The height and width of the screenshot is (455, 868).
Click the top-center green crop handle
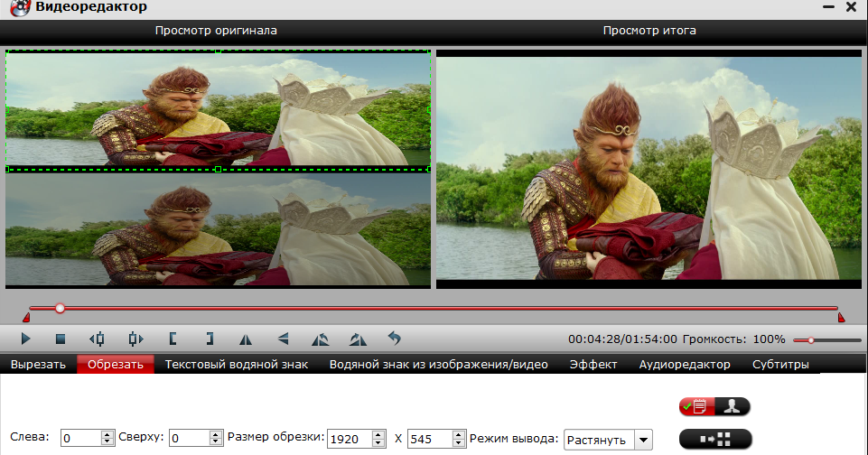coord(218,51)
